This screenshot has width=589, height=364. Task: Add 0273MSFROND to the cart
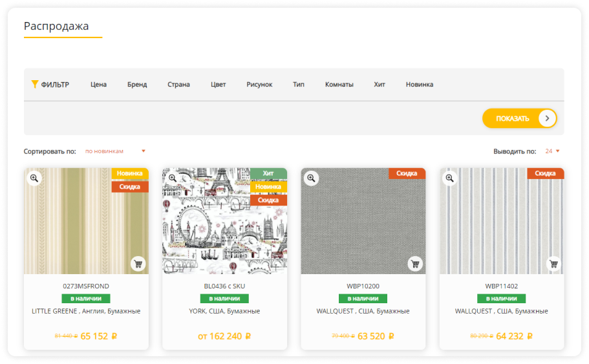pyautogui.click(x=138, y=263)
